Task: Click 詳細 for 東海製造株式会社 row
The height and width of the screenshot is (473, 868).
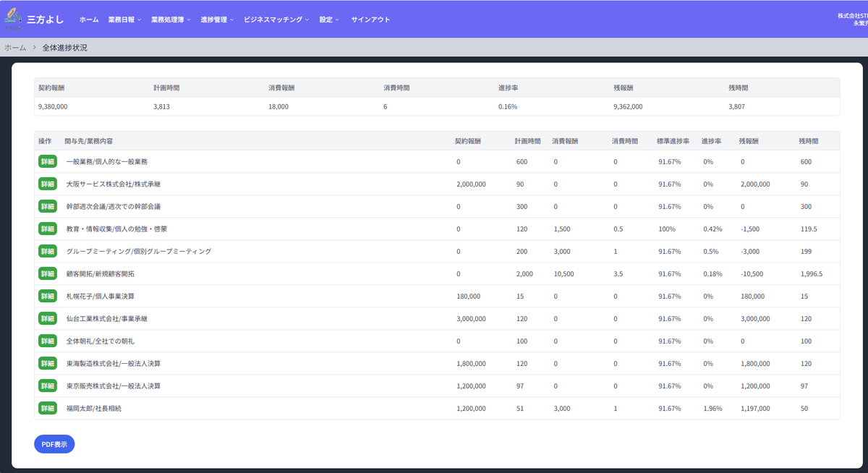Action: [48, 364]
